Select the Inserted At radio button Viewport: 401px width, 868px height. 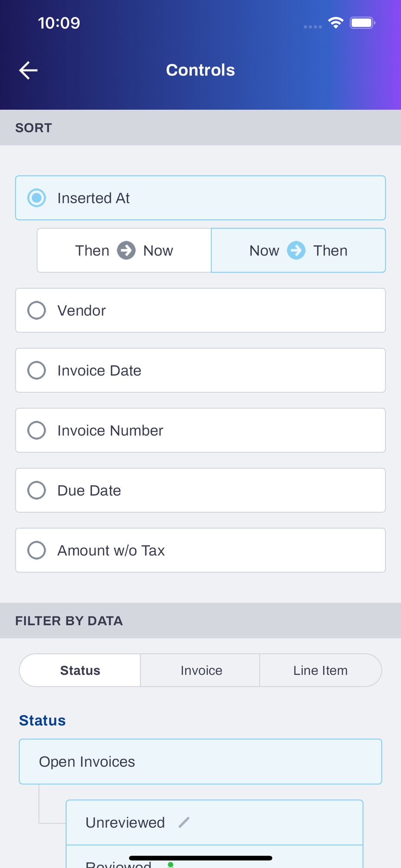[x=37, y=198]
